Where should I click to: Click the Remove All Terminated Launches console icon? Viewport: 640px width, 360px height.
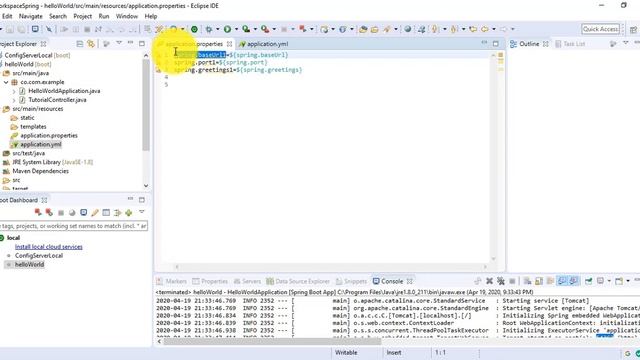click(x=501, y=281)
